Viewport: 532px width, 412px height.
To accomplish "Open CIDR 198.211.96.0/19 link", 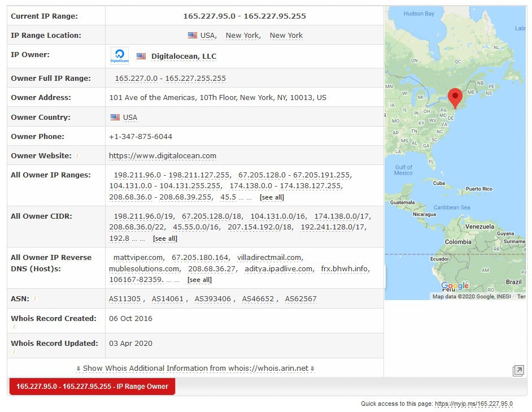I will point(144,216).
